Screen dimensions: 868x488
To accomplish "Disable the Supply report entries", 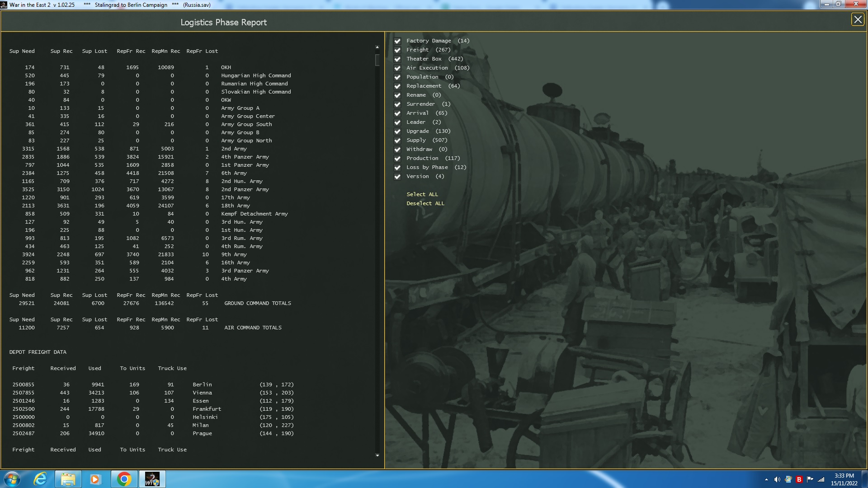I will pos(397,140).
